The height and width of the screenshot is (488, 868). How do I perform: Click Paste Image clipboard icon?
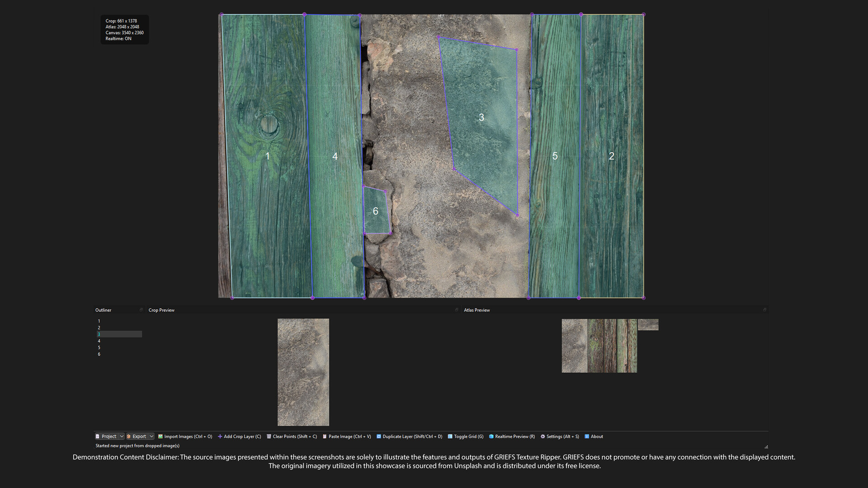pyautogui.click(x=325, y=436)
